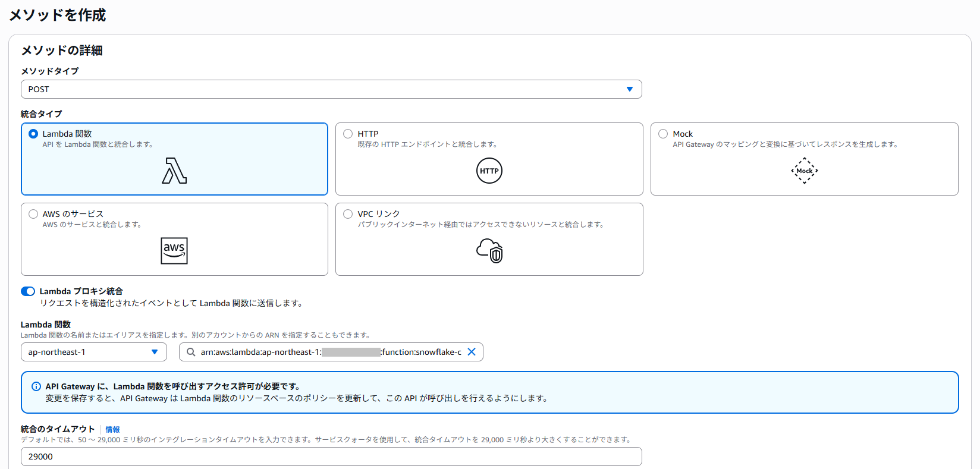Click the info icon in the blue alert
The height and width of the screenshot is (469, 980).
pyautogui.click(x=36, y=386)
